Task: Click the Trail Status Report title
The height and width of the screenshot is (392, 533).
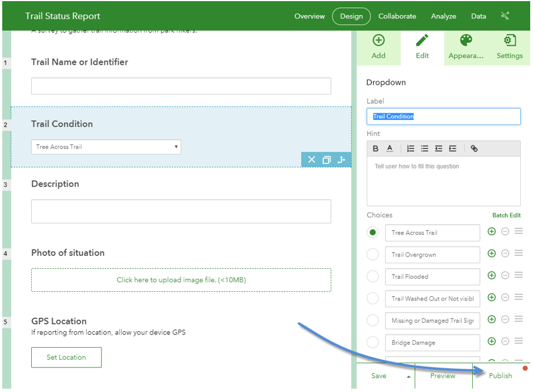Action: [63, 16]
